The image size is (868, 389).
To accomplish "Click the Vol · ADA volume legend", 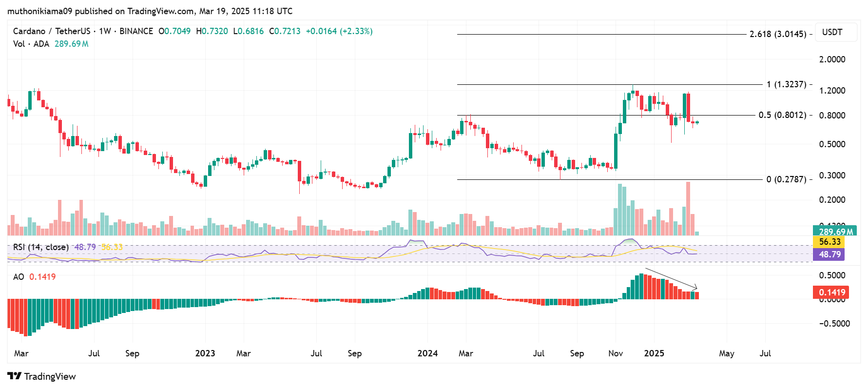I will pos(31,44).
